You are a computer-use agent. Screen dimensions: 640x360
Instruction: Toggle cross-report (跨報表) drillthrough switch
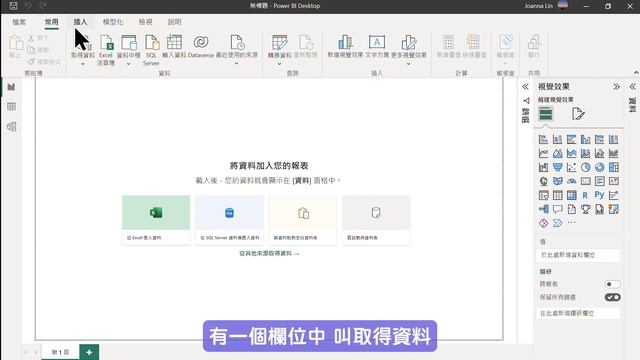click(612, 284)
